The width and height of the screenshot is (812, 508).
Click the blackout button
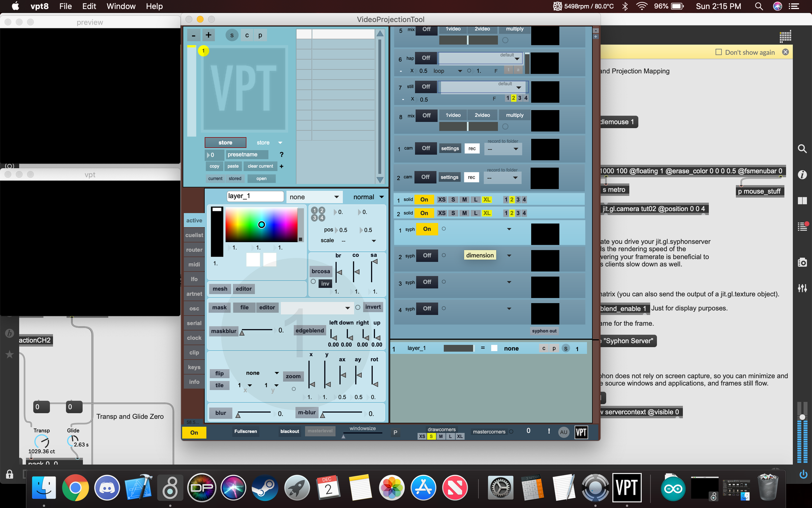click(x=290, y=431)
